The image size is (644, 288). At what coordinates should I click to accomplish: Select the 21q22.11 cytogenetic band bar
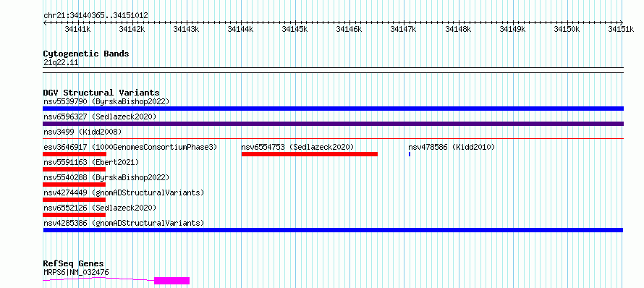tap(333, 70)
